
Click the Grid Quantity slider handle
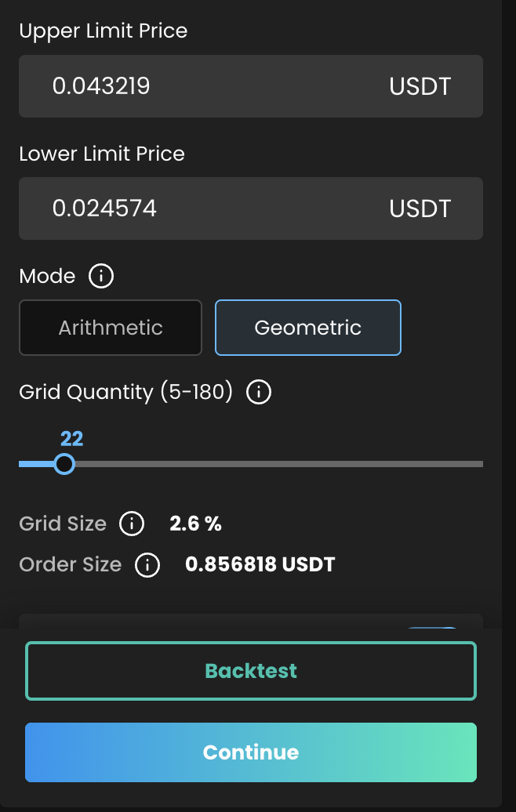65,464
